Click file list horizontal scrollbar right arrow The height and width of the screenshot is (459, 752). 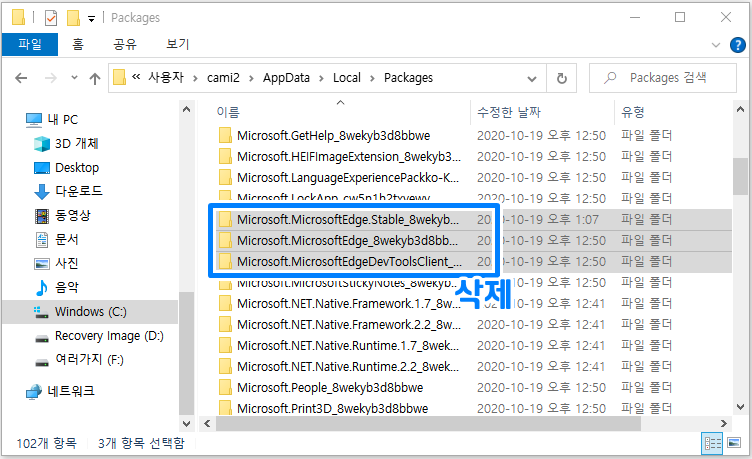[x=724, y=424]
